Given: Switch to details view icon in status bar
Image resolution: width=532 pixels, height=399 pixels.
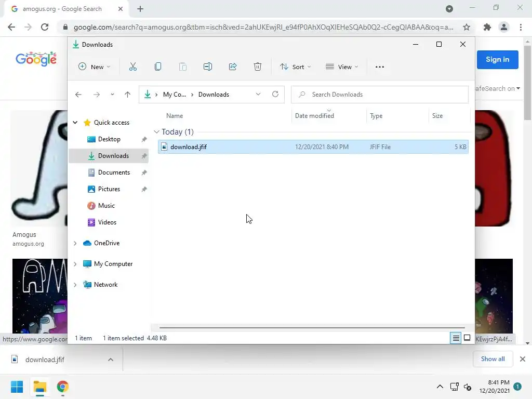Looking at the screenshot, I should [x=456, y=338].
